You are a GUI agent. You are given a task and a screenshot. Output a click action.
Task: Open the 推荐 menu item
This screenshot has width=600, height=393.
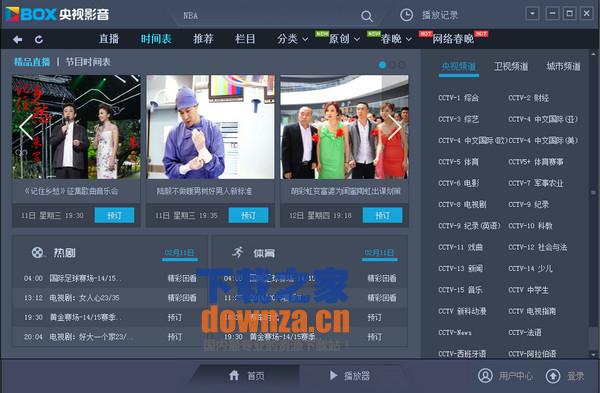coord(203,39)
